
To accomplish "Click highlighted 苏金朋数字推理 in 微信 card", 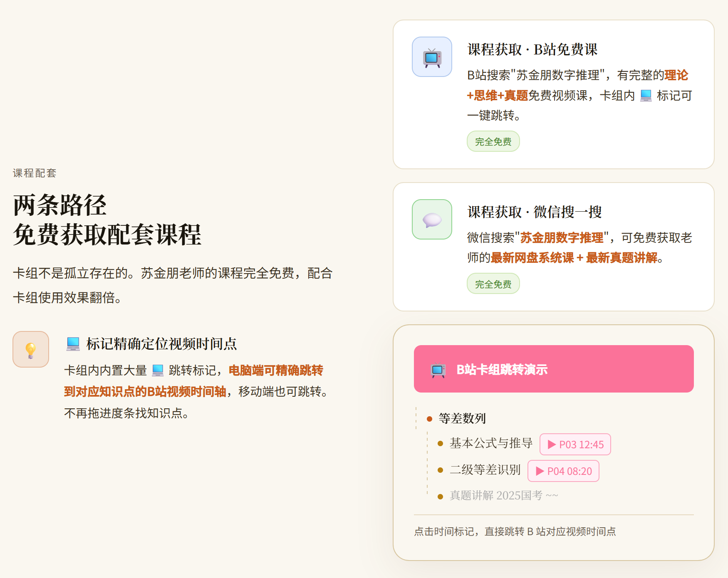I will coord(562,238).
